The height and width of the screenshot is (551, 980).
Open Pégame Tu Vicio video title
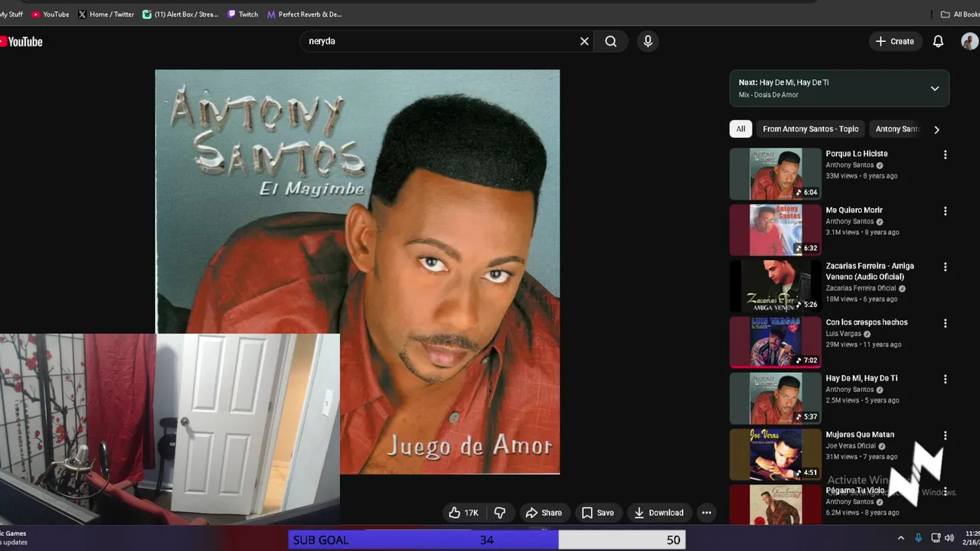(854, 491)
